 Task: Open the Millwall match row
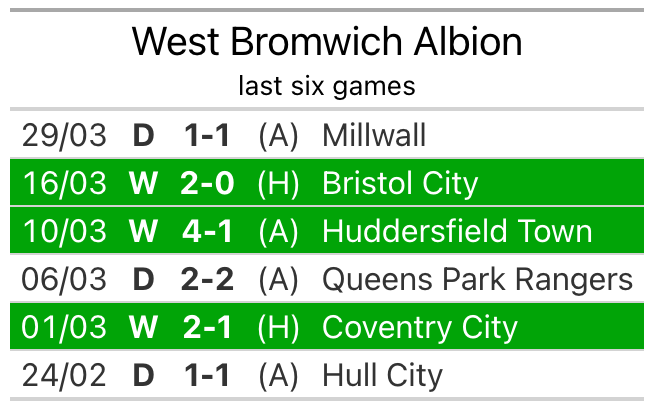click(327, 135)
